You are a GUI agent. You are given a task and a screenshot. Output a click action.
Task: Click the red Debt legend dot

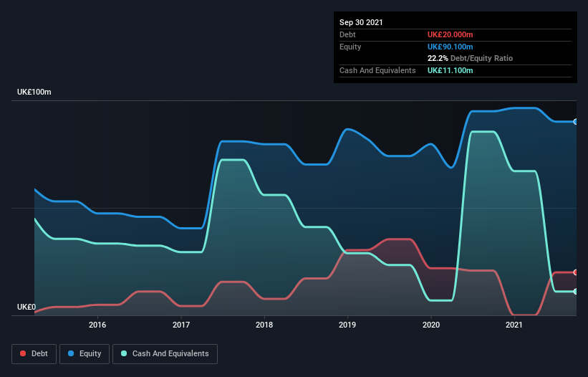pos(23,353)
